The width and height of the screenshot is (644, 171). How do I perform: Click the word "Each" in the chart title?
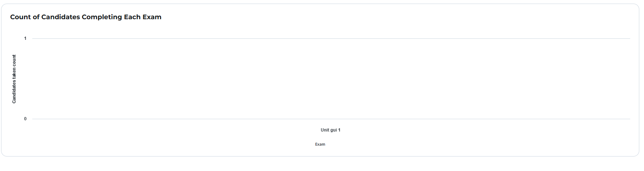(x=132, y=17)
